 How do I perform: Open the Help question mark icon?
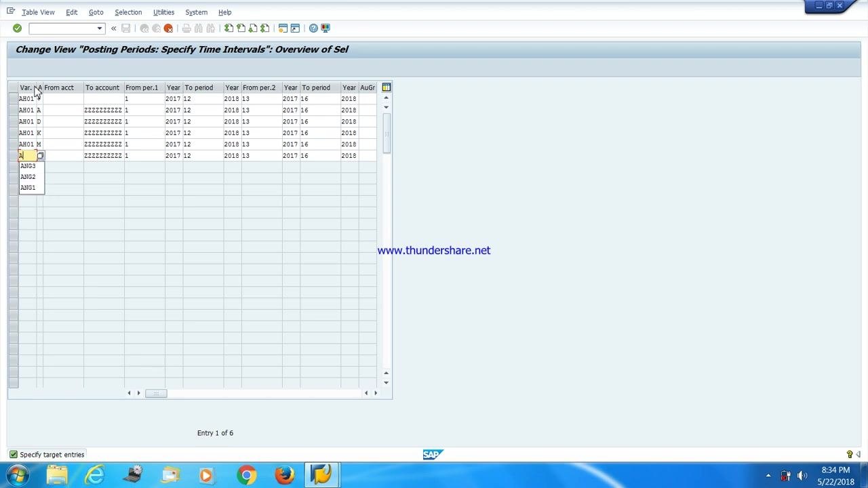click(313, 28)
